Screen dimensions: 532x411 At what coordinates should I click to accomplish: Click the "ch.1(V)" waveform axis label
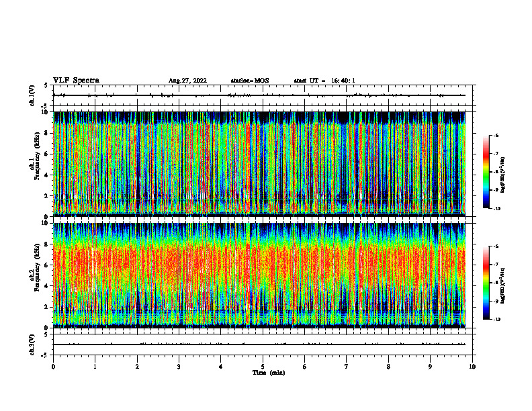click(32, 95)
